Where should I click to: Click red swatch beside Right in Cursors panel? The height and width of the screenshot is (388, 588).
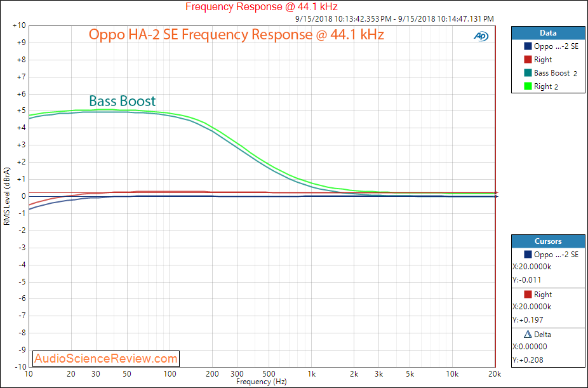pyautogui.click(x=528, y=294)
